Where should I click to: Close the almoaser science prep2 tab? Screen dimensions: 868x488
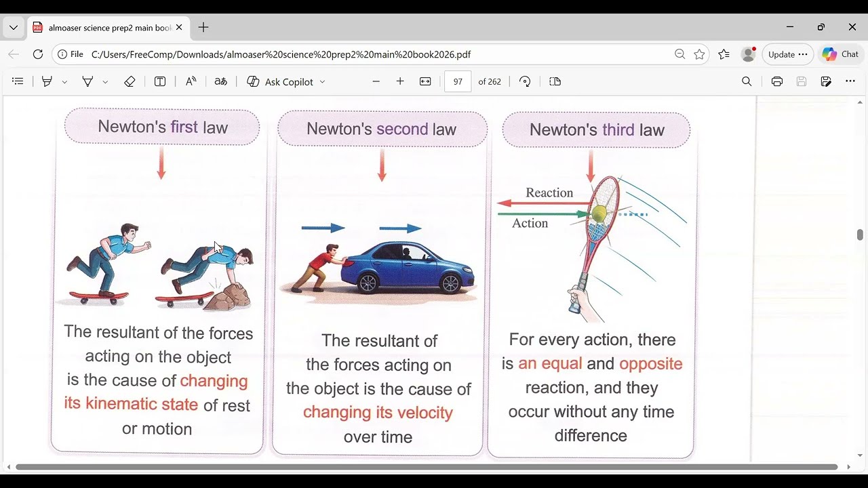point(179,28)
